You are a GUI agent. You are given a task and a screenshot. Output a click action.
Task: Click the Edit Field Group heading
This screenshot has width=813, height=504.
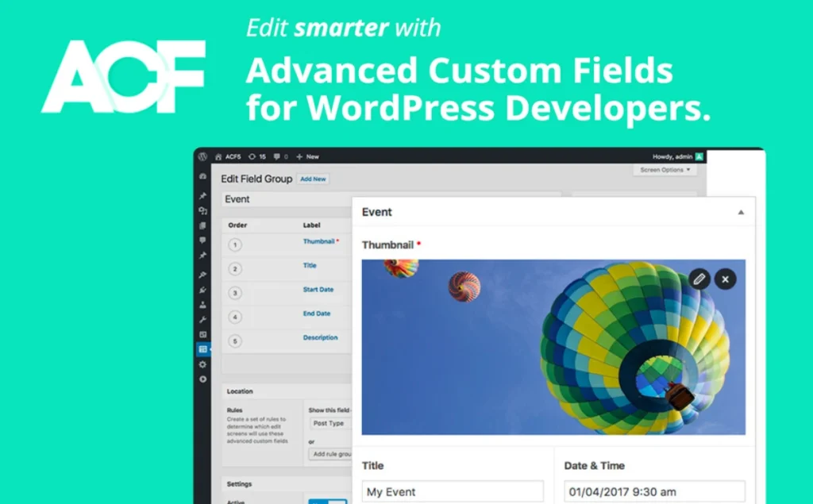pos(256,179)
